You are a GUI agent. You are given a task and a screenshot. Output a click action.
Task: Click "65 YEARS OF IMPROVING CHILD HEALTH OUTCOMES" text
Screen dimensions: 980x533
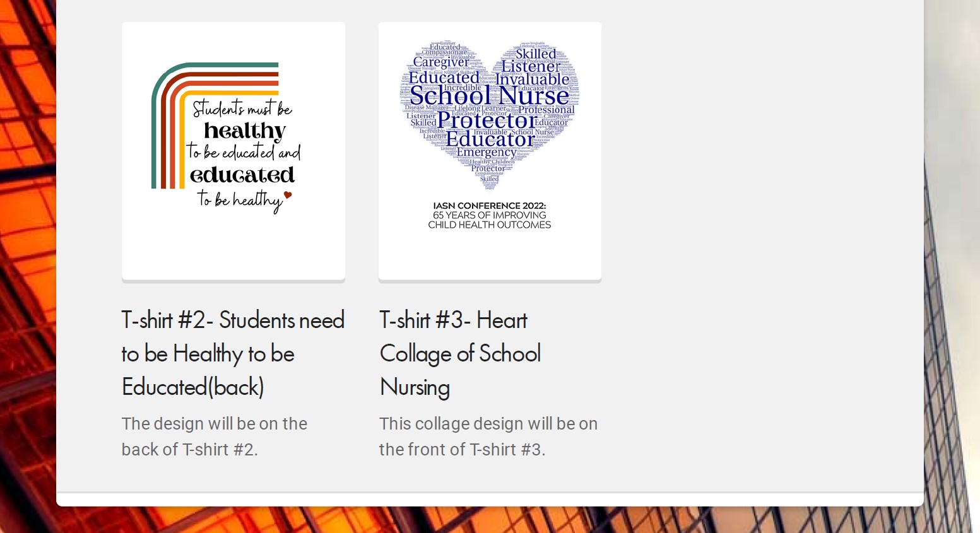click(x=490, y=220)
